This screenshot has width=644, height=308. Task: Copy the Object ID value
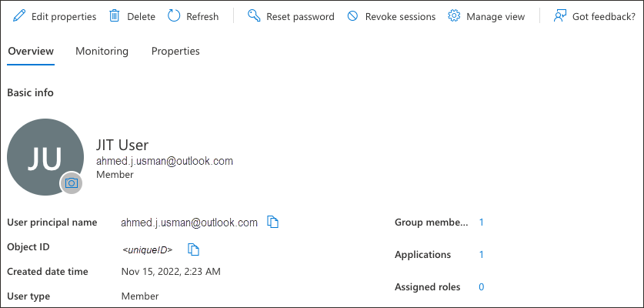coord(194,249)
